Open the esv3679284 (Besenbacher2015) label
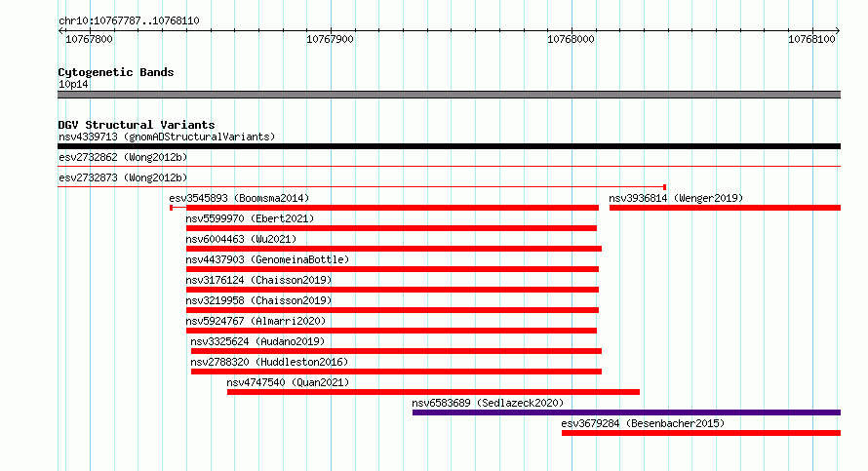Screen dimensions: 868x471 pyautogui.click(x=643, y=423)
